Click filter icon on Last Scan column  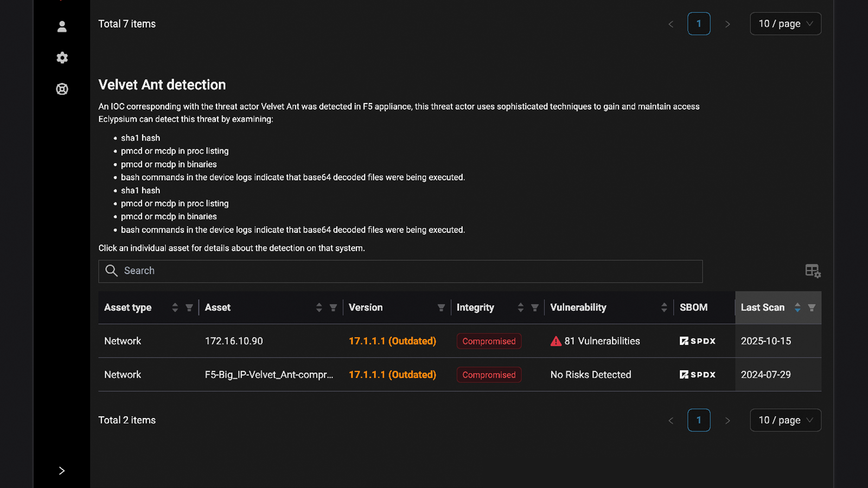(x=812, y=308)
